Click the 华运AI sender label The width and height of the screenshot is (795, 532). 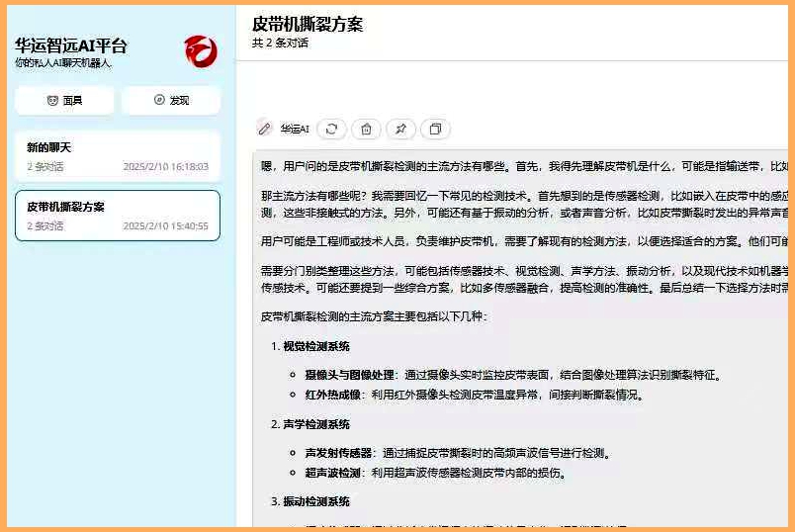click(x=295, y=129)
